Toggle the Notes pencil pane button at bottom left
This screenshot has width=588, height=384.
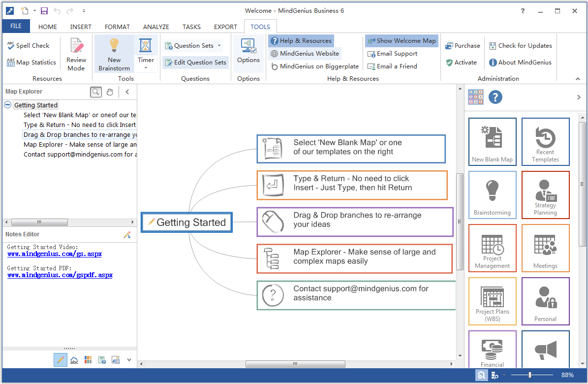61,360
